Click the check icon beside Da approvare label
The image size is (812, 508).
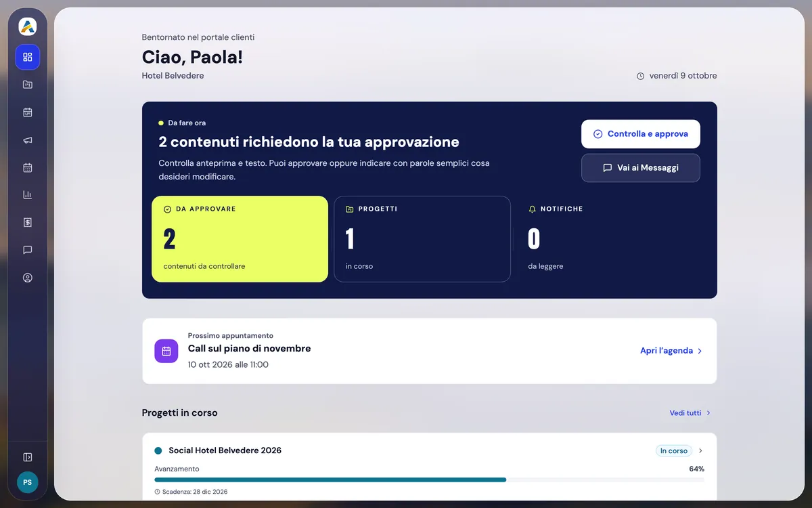(167, 209)
